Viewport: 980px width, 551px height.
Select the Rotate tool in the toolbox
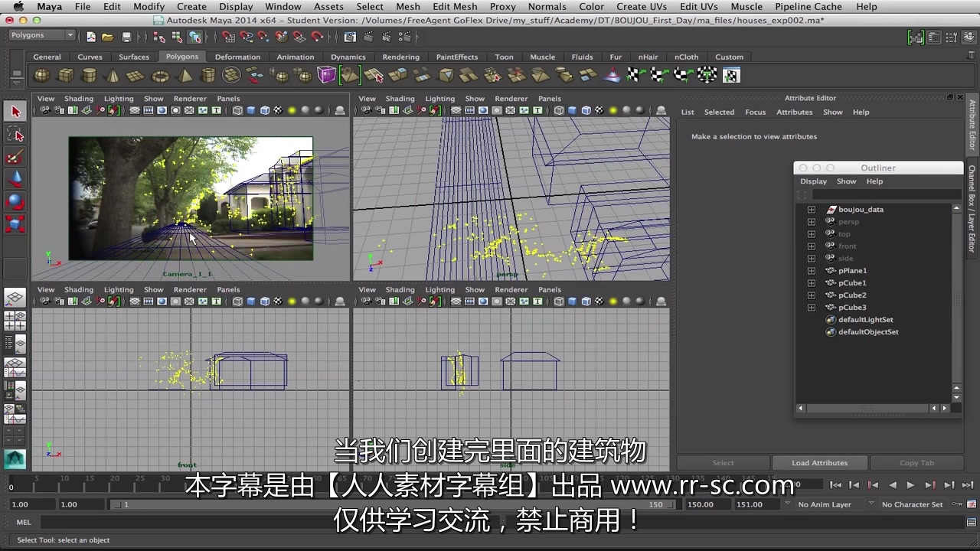15,200
